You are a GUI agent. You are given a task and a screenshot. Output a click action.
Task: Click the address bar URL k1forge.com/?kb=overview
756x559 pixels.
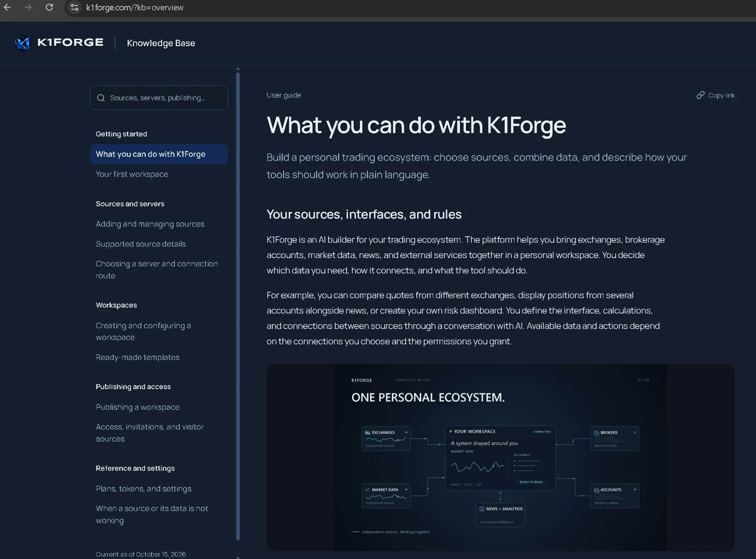click(x=135, y=7)
